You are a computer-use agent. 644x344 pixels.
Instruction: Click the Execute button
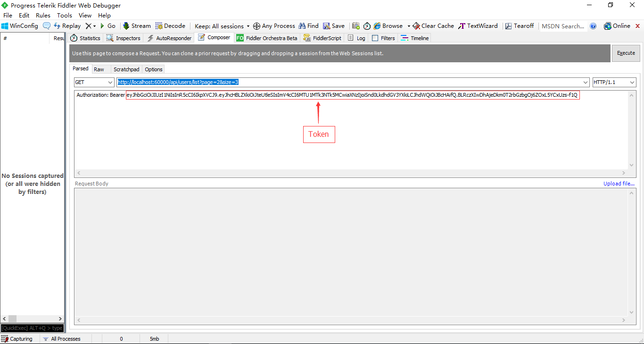[626, 53]
